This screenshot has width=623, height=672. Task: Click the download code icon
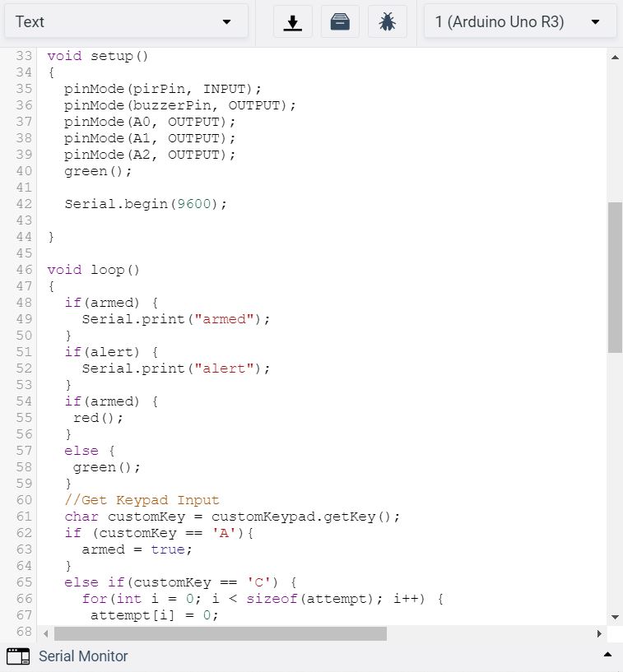(x=293, y=22)
